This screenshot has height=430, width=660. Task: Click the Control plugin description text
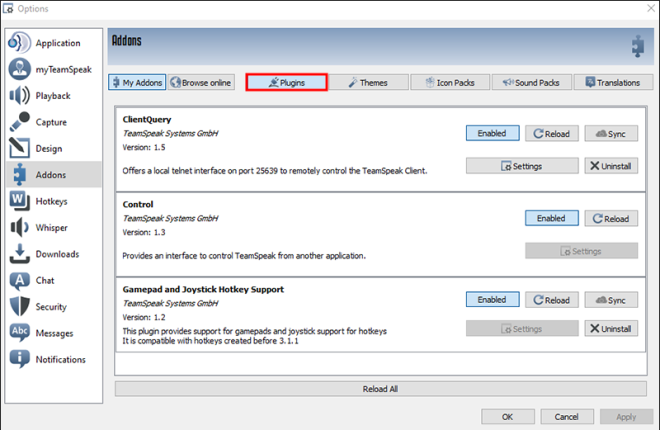point(244,256)
